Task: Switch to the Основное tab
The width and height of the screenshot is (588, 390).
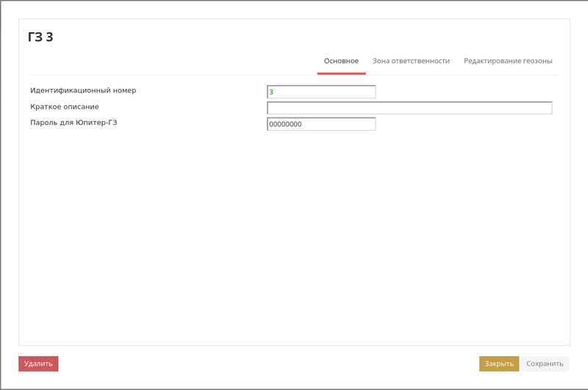Action: [341, 61]
